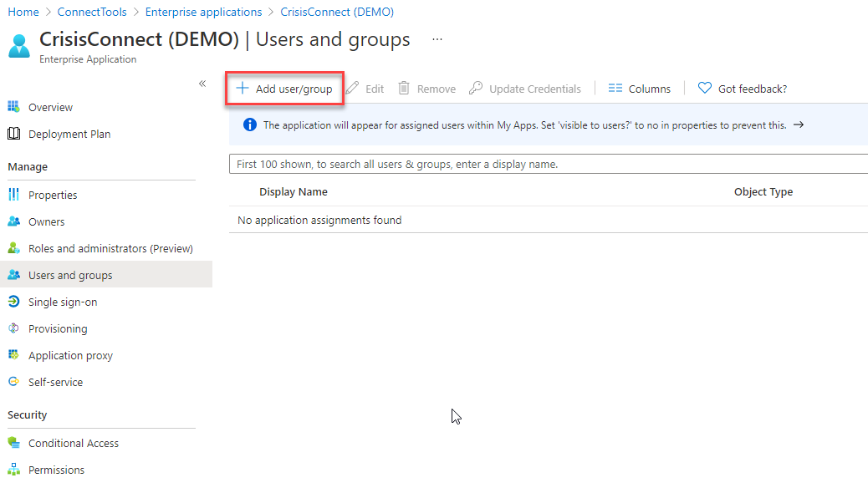868x488 pixels.
Task: Click the Security section heading
Action: tap(27, 415)
